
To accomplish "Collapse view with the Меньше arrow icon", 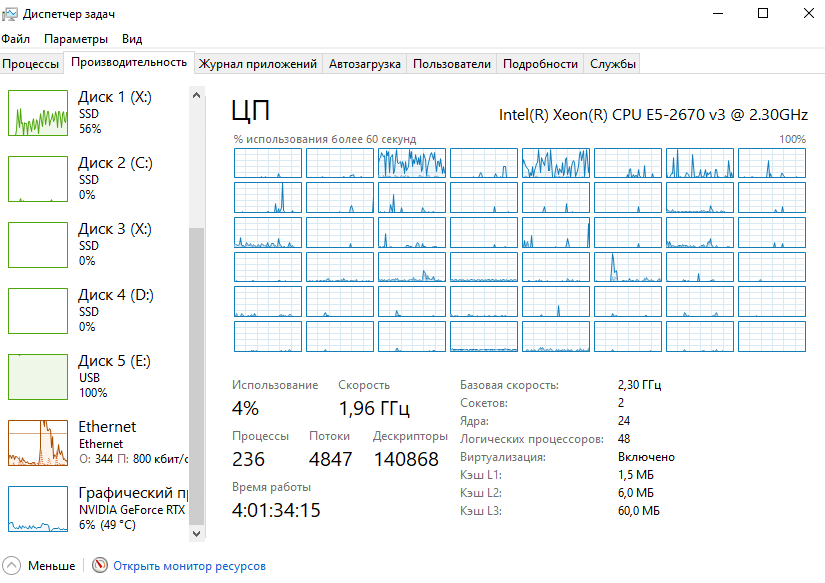I will (12, 566).
